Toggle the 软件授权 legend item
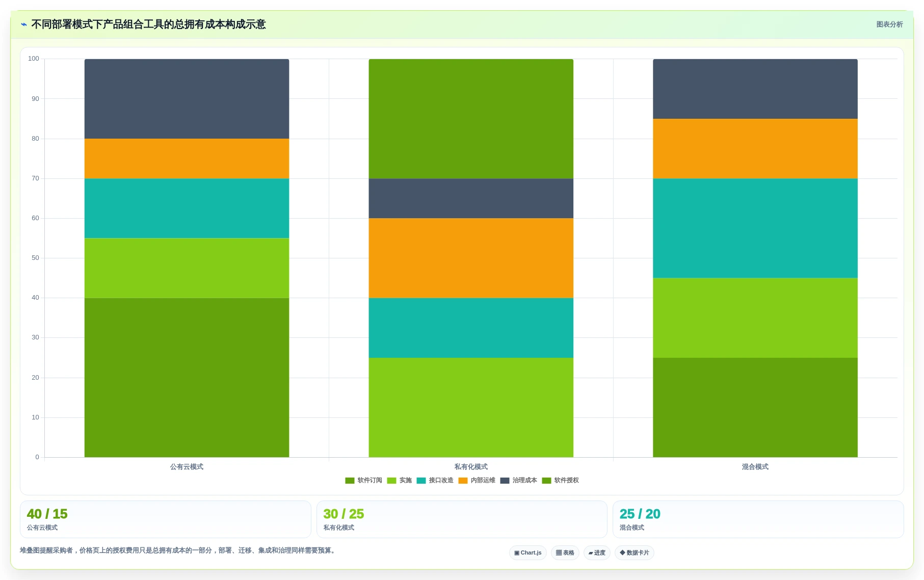 tap(560, 480)
